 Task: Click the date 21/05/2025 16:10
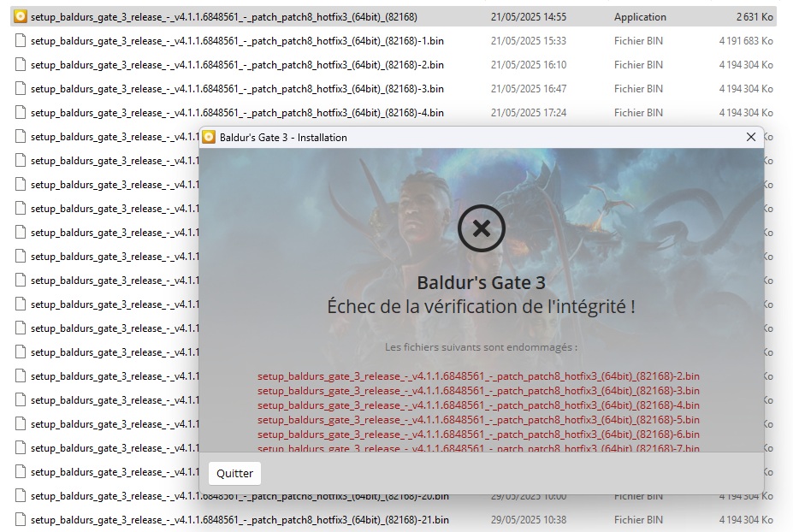529,65
